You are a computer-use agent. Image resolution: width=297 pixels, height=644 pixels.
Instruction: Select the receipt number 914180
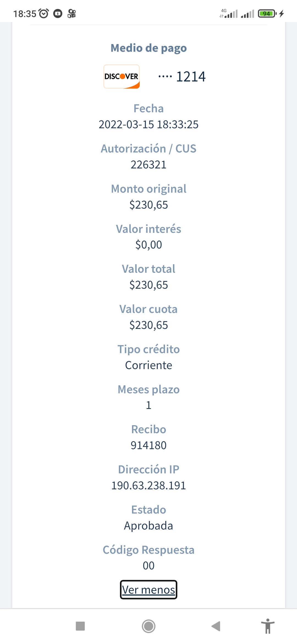pyautogui.click(x=148, y=445)
